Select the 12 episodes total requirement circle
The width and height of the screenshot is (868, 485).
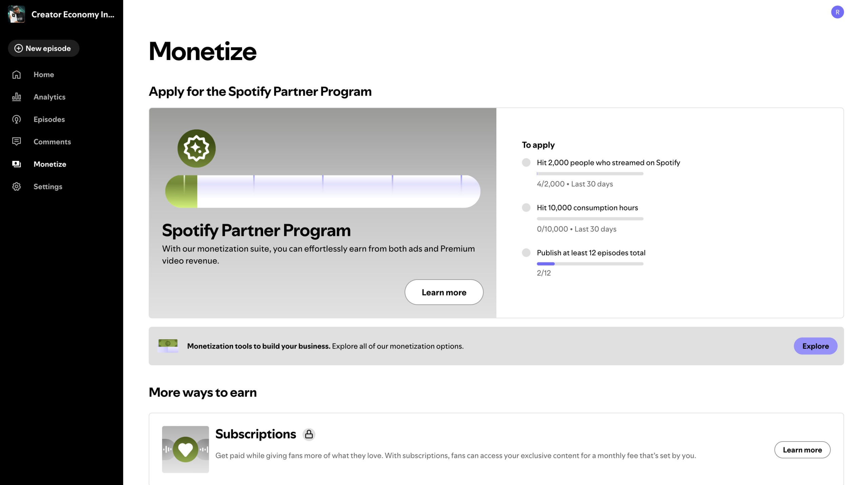(x=526, y=253)
